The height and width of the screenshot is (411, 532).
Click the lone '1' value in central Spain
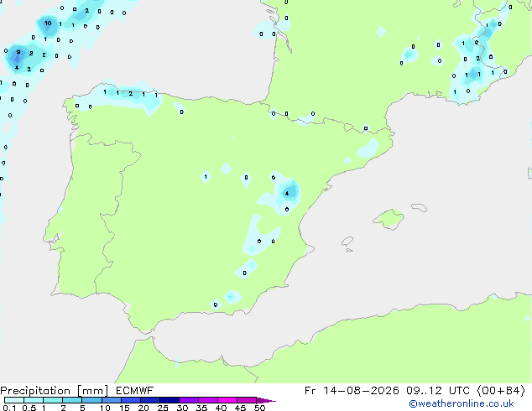coord(206,177)
